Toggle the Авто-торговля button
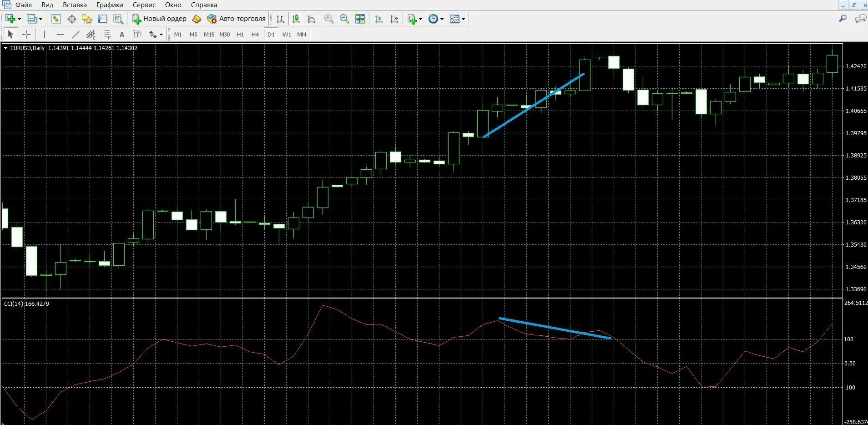Image resolution: width=868 pixels, height=425 pixels. (236, 19)
